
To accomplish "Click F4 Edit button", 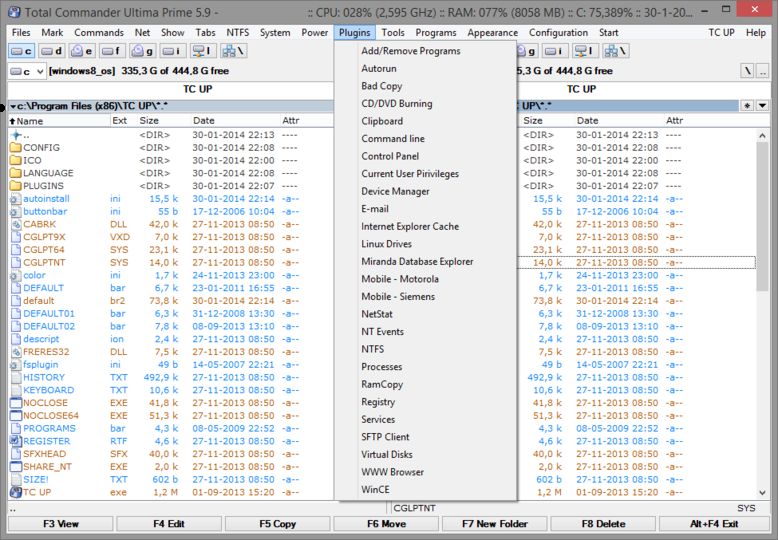I will pyautogui.click(x=169, y=524).
